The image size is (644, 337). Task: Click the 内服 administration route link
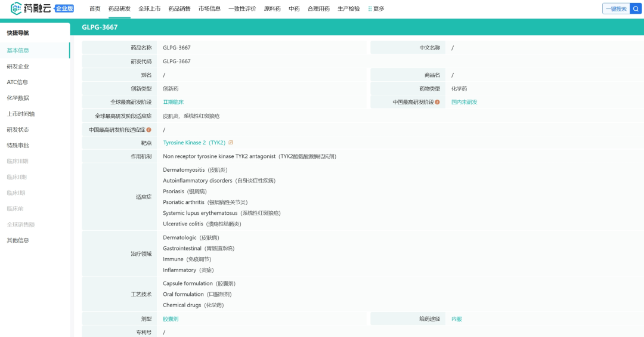(x=456, y=319)
